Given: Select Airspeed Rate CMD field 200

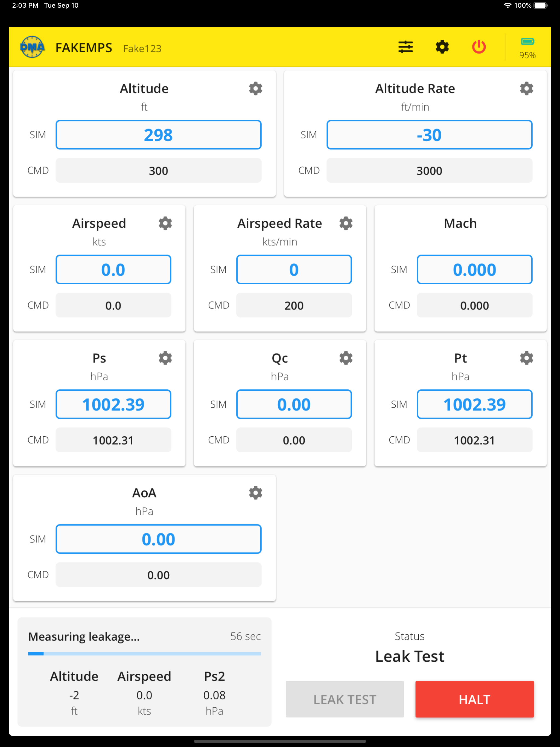Looking at the screenshot, I should click(294, 305).
